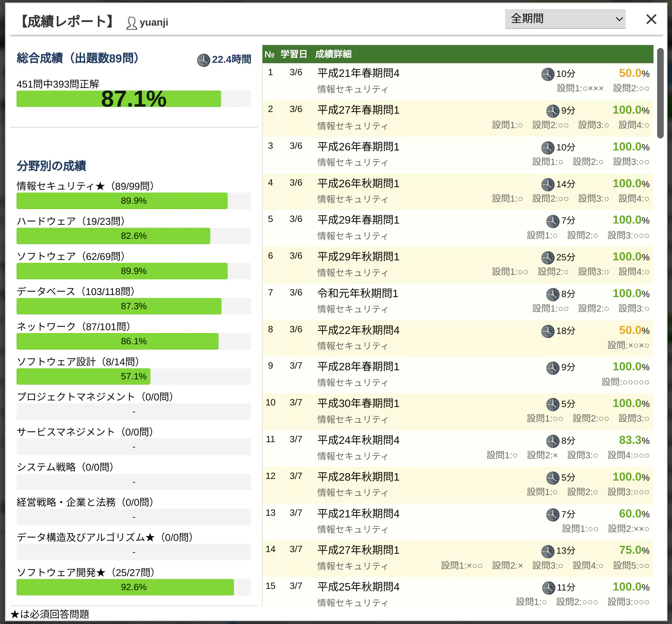Viewport: 672px width, 624px height.
Task: Click the 成績詳細 column header
Action: (x=333, y=54)
